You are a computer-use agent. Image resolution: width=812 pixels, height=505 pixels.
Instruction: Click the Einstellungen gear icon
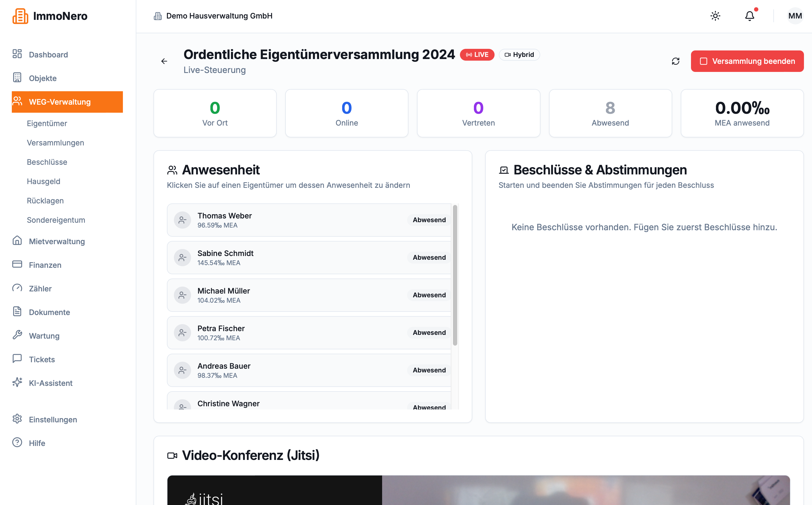pos(17,419)
